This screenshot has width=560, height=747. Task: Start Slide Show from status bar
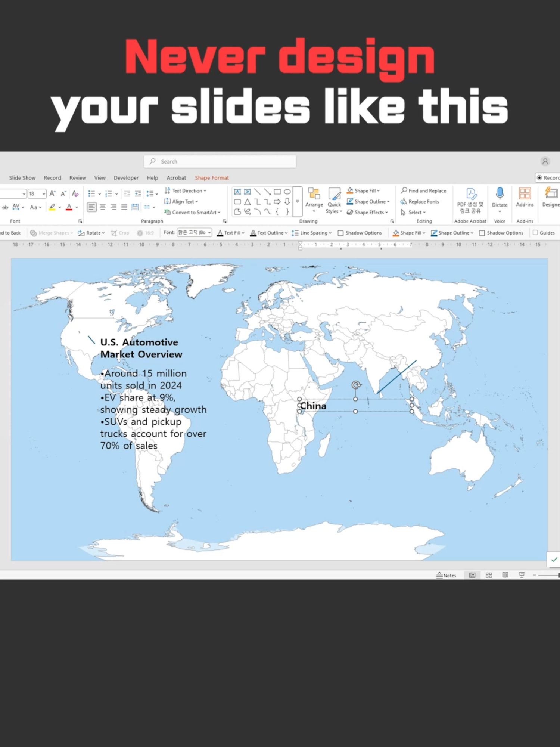[522, 575]
